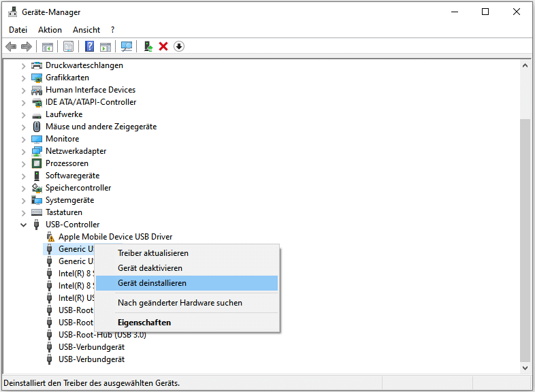This screenshot has height=392, width=535.
Task: Open the Ansicht menu
Action: (86, 30)
